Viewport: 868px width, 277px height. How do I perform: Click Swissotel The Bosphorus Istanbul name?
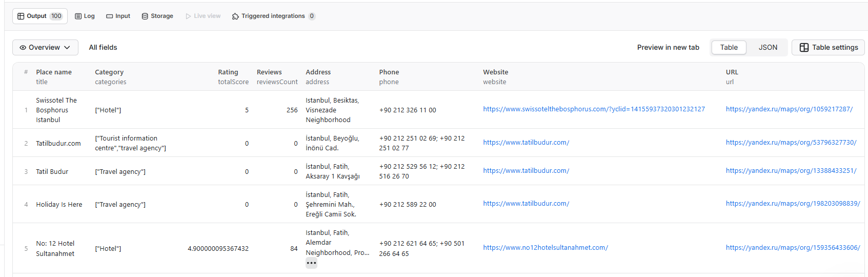(x=56, y=110)
